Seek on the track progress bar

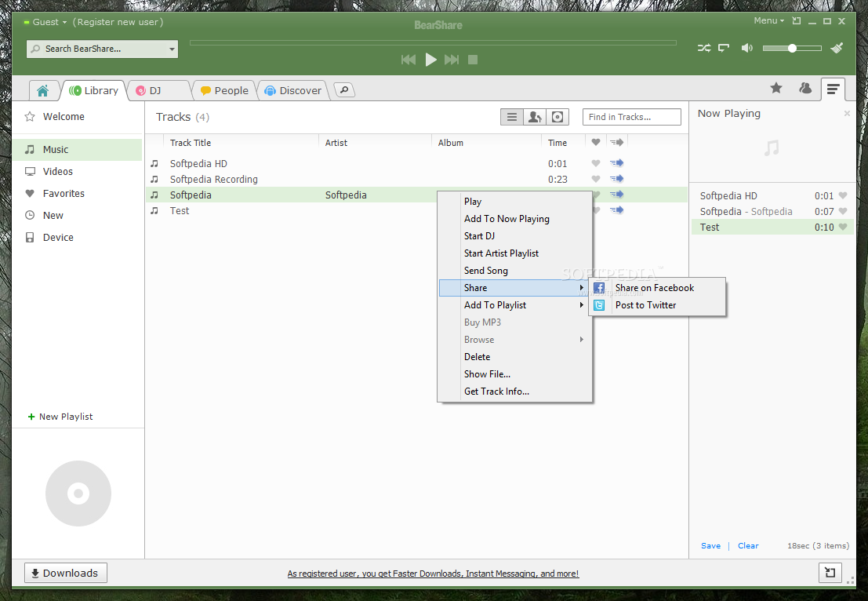(433, 42)
